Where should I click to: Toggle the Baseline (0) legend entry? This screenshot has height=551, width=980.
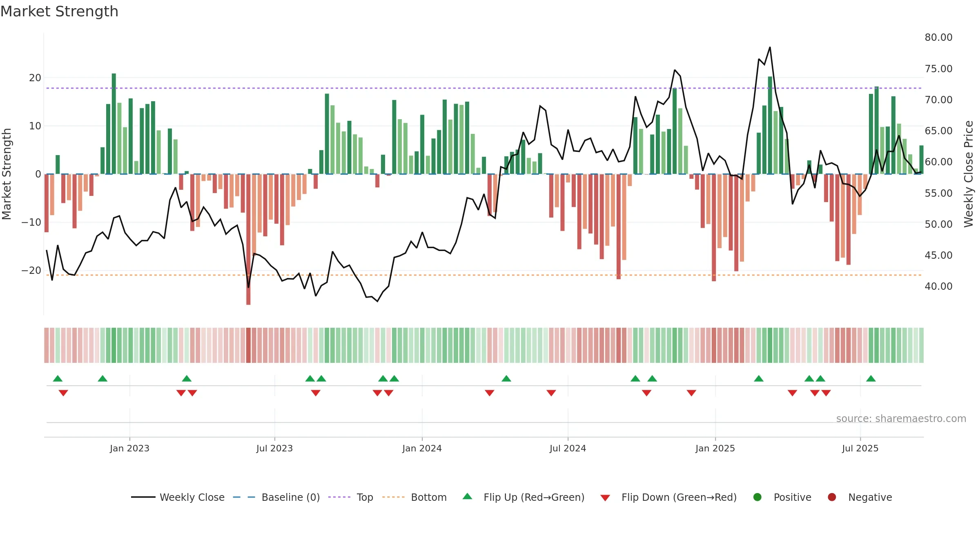(x=276, y=497)
